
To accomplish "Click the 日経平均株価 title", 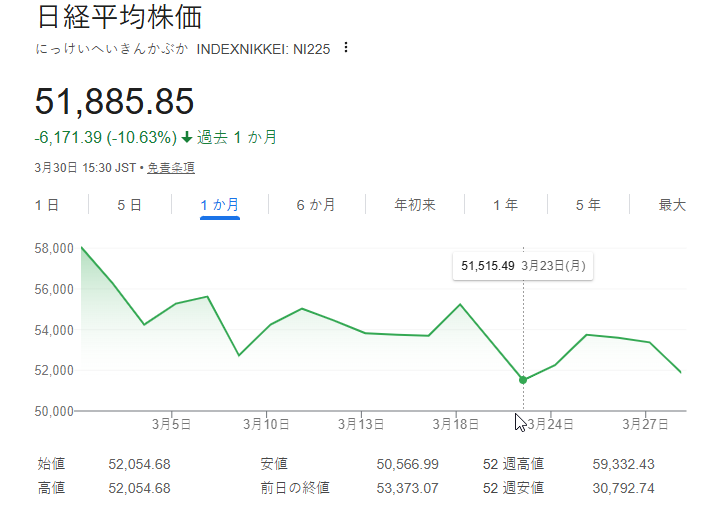I will [119, 17].
